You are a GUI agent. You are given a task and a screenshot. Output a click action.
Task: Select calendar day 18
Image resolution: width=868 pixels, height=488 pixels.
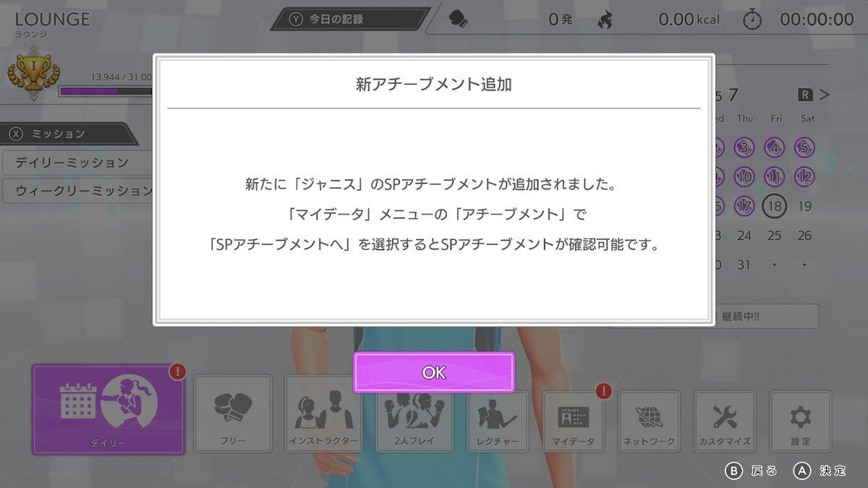[775, 206]
